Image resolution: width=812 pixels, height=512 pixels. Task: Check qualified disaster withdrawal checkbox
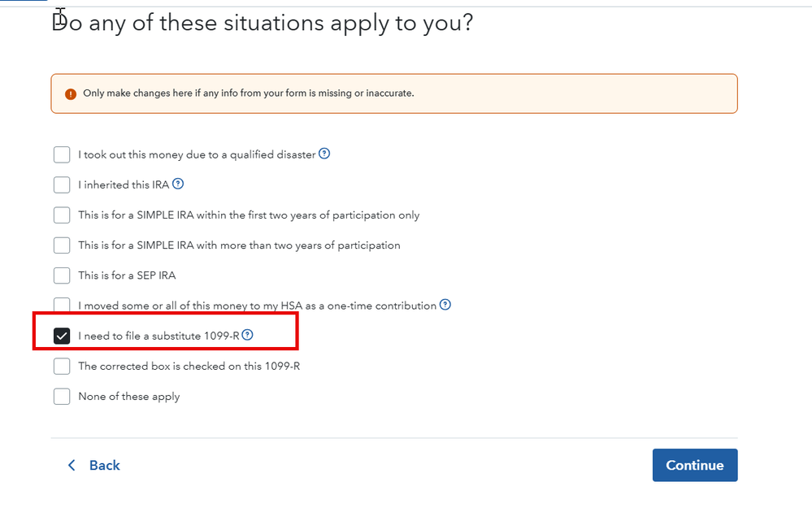(62, 154)
